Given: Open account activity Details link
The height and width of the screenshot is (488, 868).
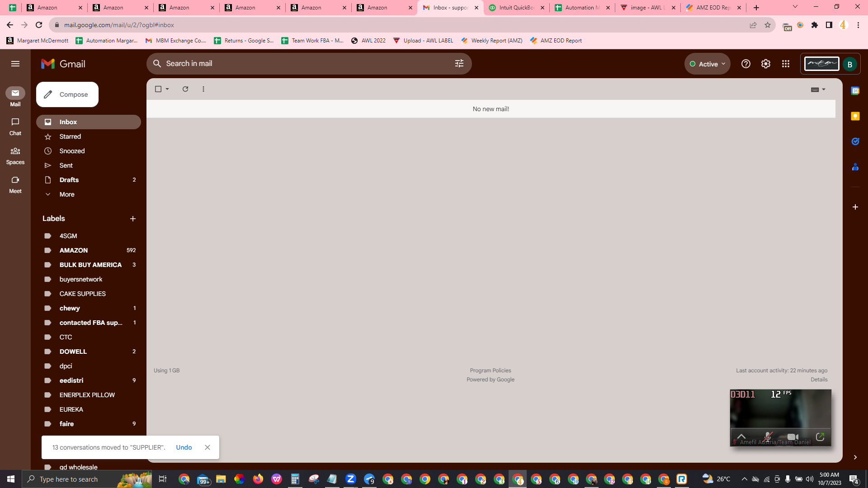Looking at the screenshot, I should click(x=819, y=380).
